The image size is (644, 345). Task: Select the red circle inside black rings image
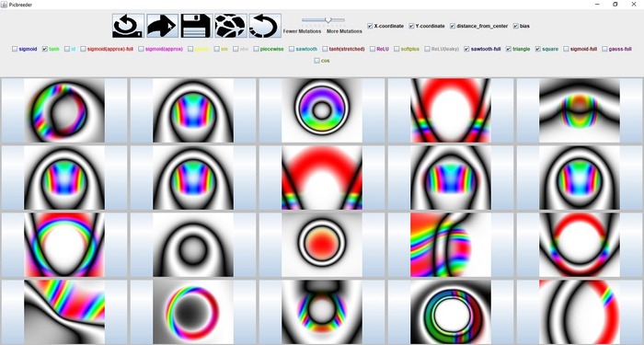322,245
